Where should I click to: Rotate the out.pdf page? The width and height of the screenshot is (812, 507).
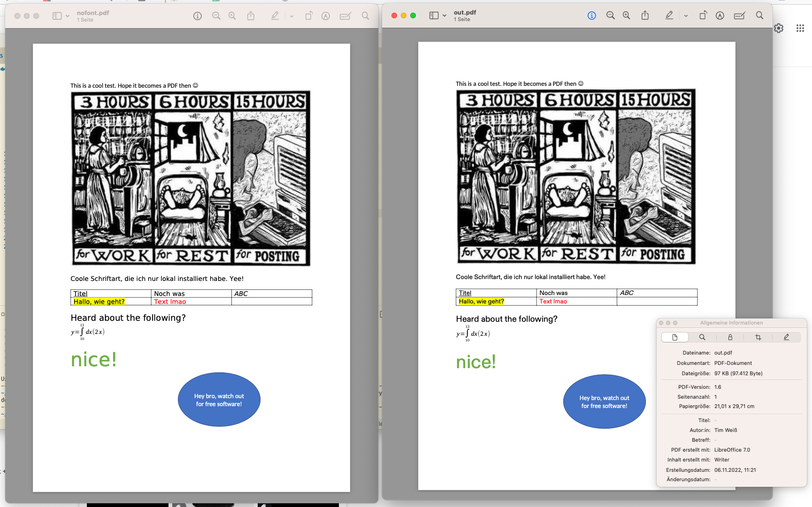(703, 15)
